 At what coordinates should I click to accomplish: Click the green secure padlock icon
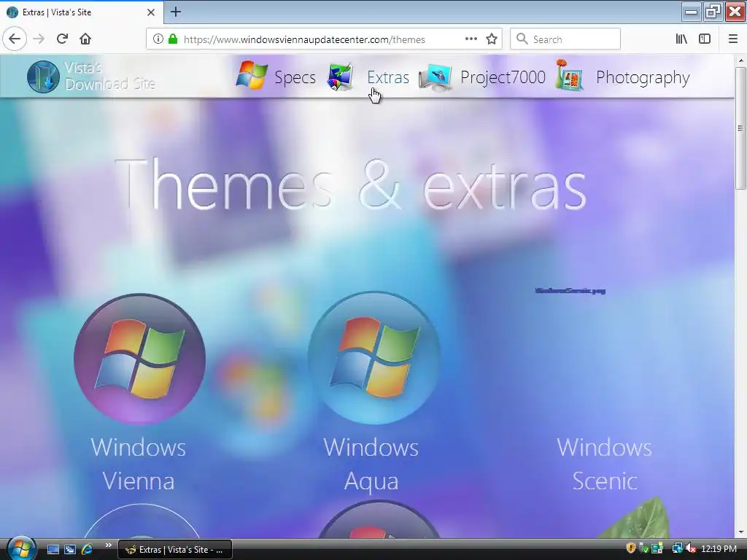click(173, 39)
